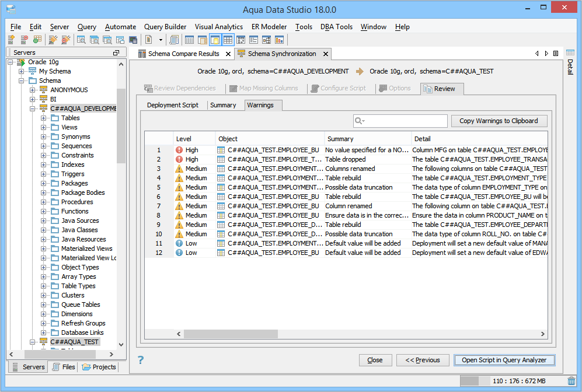
Task: Open the Visual Analytics menu
Action: tap(219, 27)
